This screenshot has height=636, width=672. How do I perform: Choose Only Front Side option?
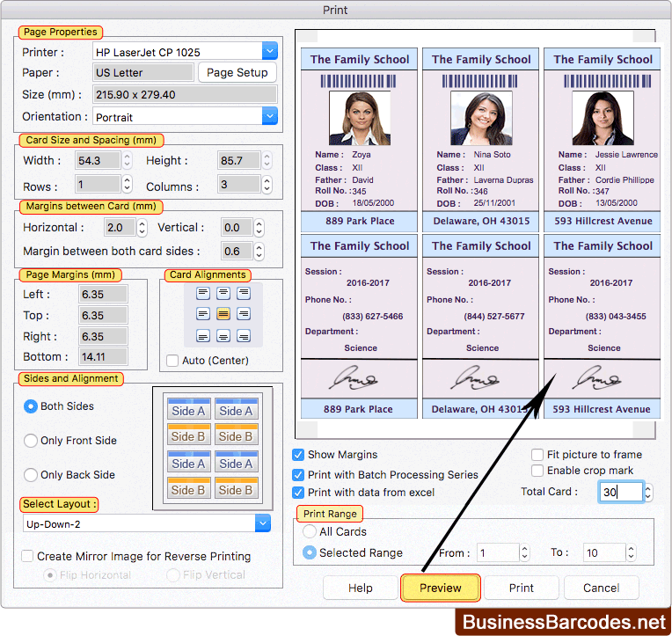31,441
